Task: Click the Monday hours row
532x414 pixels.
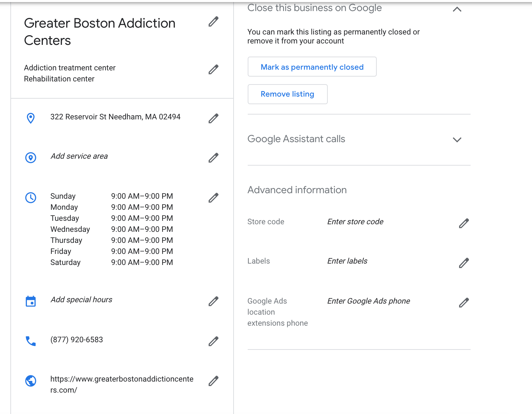Action: click(112, 207)
